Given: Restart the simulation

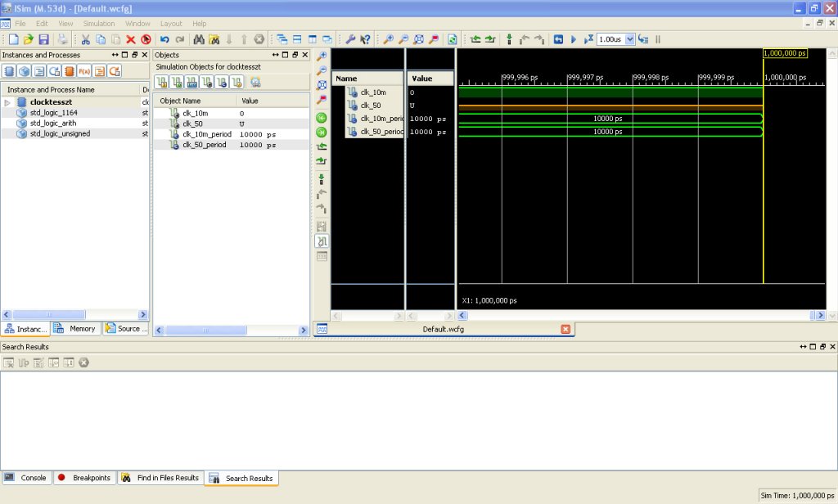Looking at the screenshot, I should point(558,39).
